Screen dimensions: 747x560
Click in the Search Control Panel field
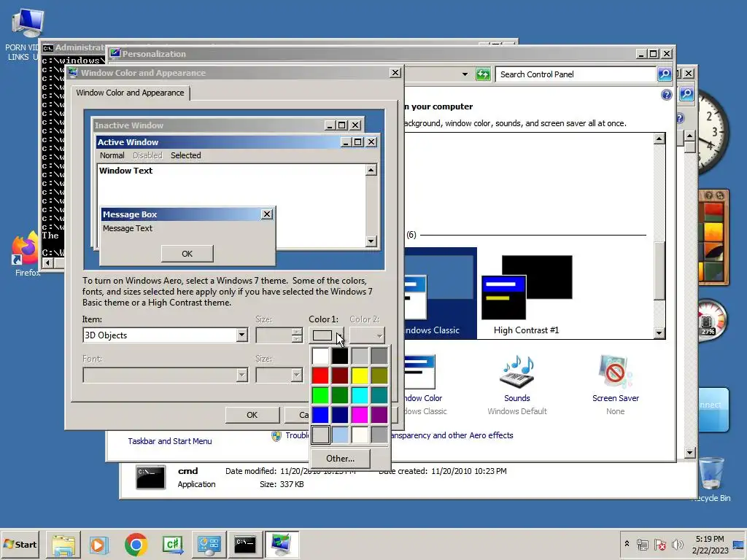click(x=576, y=74)
